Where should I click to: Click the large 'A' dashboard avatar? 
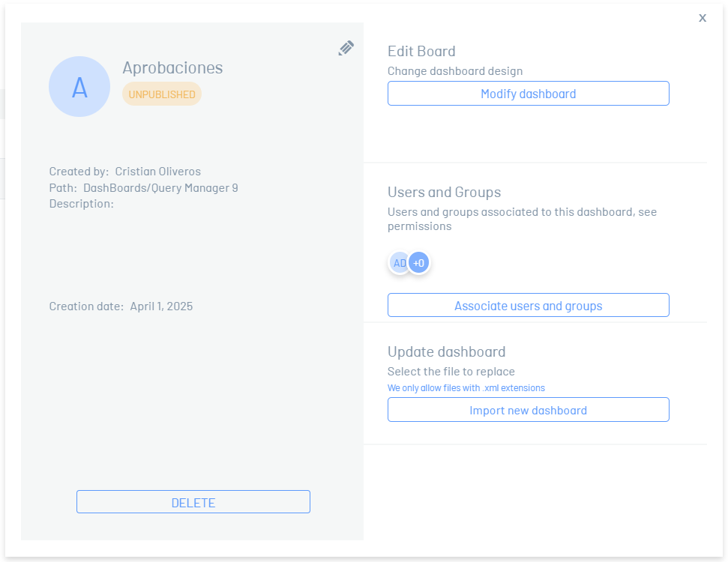coord(79,87)
